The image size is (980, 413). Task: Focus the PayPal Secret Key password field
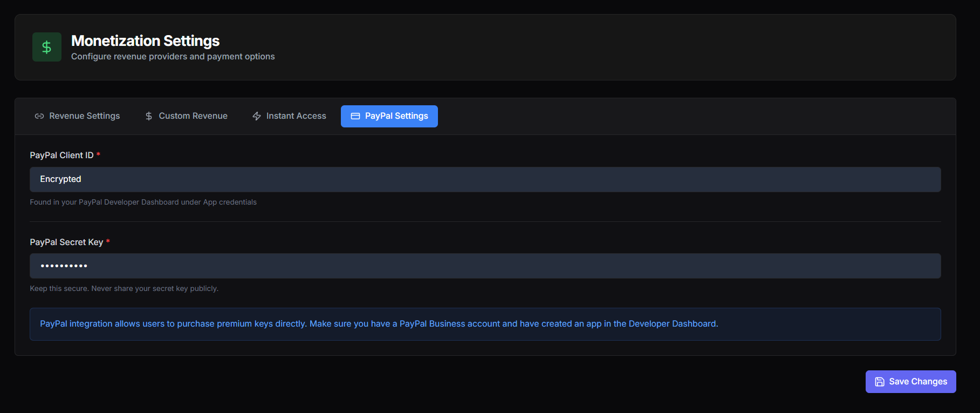[485, 266]
